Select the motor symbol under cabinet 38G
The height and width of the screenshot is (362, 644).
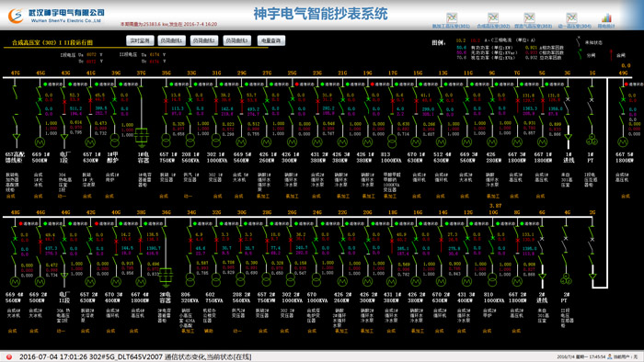pyautogui.click(x=141, y=282)
